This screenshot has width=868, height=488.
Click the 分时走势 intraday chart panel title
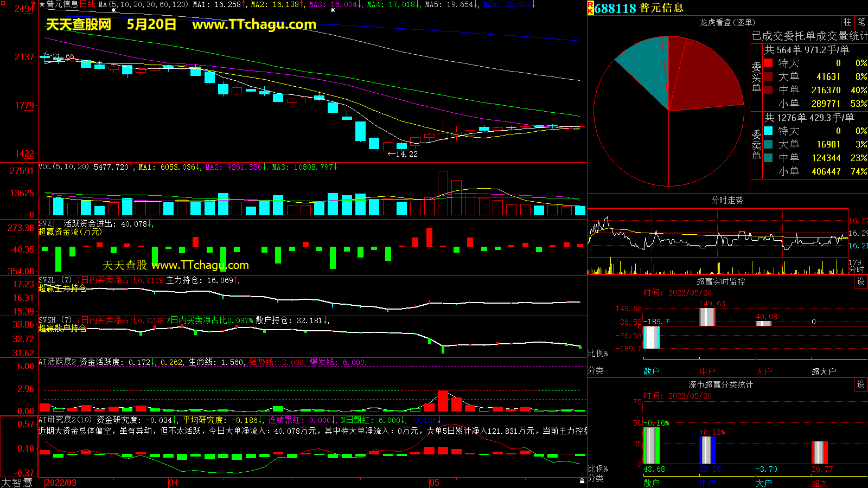(x=727, y=200)
